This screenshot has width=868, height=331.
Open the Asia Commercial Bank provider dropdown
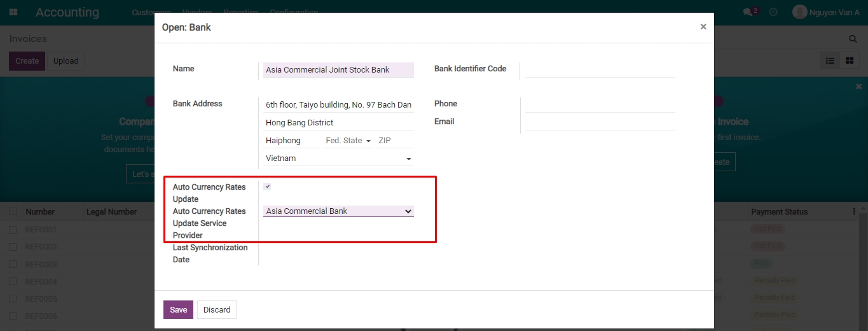(338, 211)
